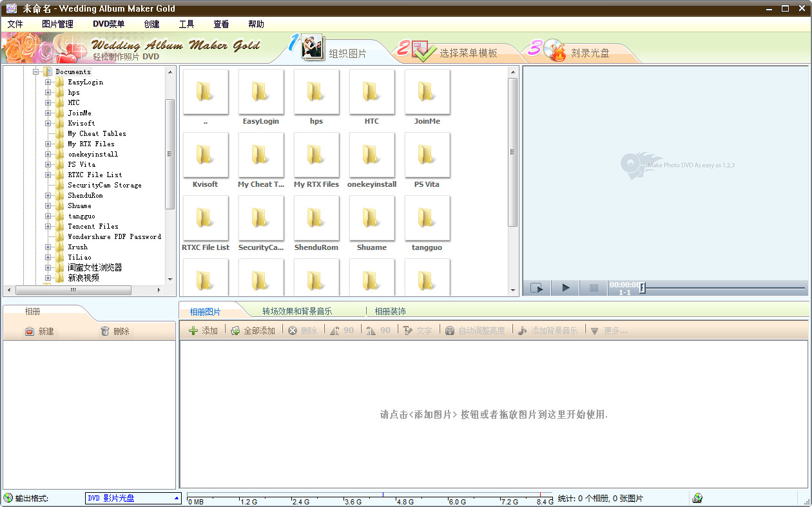Click add background music (添加背景音乐)

(x=548, y=330)
